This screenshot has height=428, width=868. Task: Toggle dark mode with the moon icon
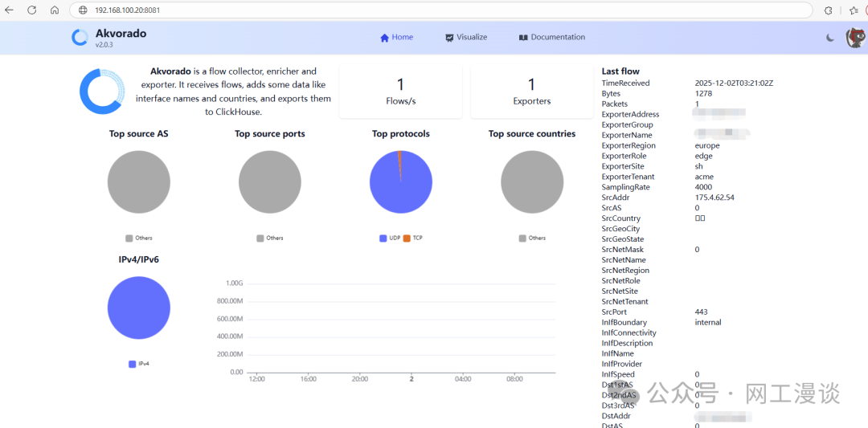pyautogui.click(x=830, y=38)
